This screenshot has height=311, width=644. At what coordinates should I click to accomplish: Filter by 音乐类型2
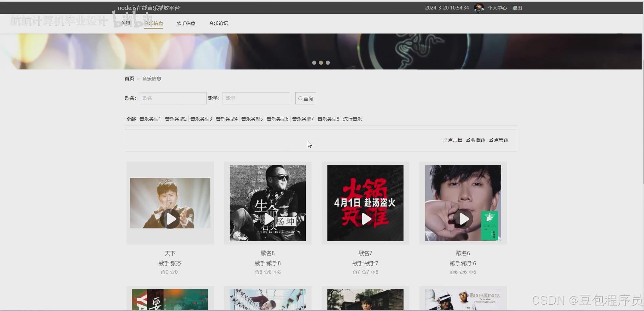click(x=176, y=119)
